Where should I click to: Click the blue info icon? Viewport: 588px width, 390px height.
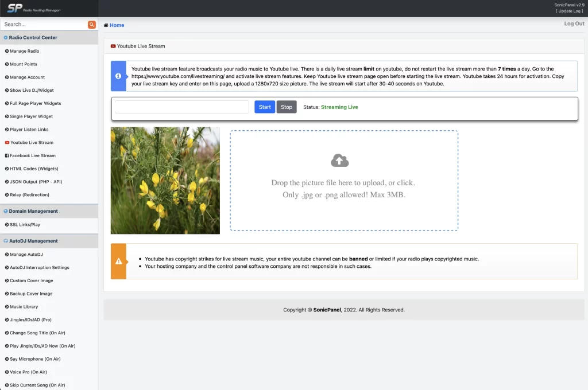pos(118,76)
